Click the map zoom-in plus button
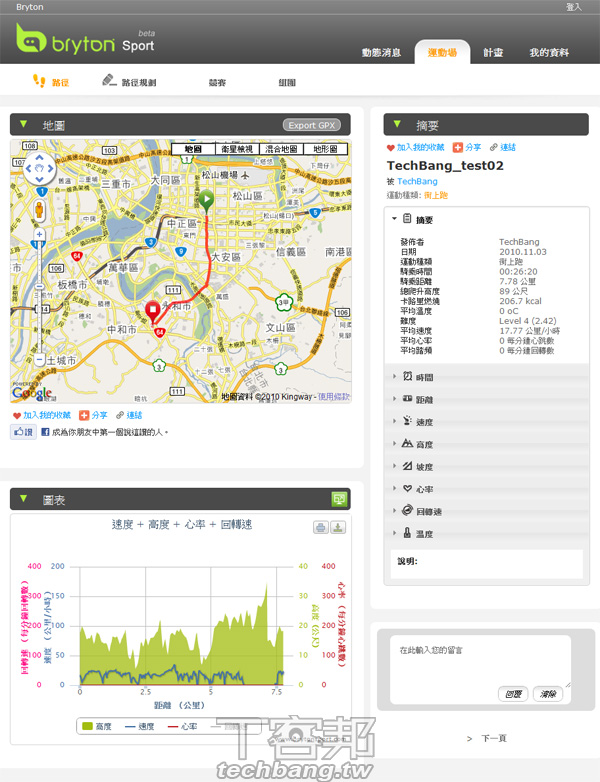This screenshot has width=600, height=782. tap(39, 236)
